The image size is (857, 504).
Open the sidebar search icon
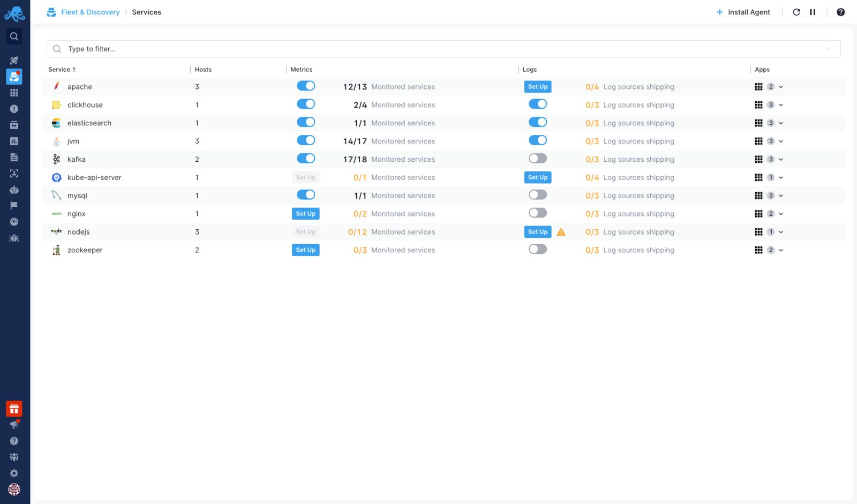click(x=14, y=36)
